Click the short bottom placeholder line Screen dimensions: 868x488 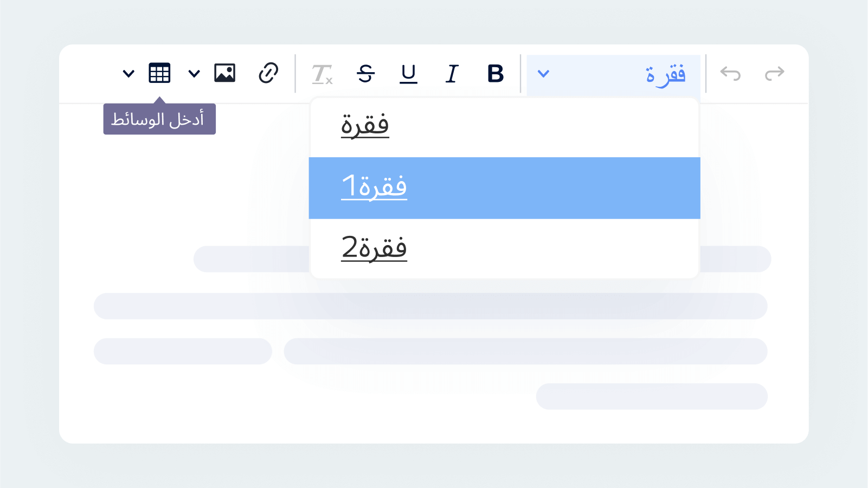tap(652, 396)
